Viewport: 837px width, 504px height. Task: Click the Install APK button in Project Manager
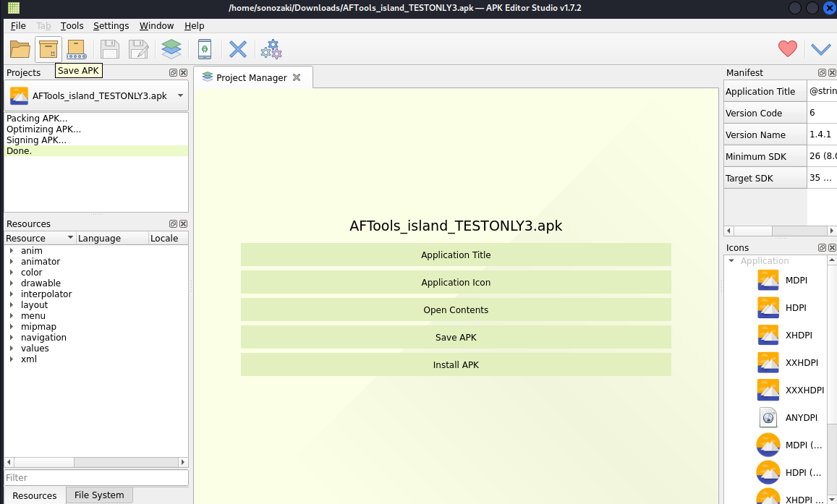coord(456,364)
